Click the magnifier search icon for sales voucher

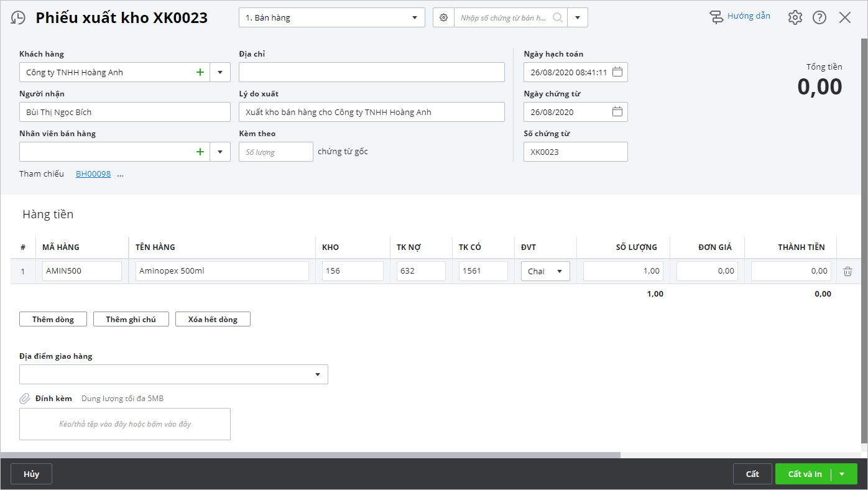click(x=557, y=18)
